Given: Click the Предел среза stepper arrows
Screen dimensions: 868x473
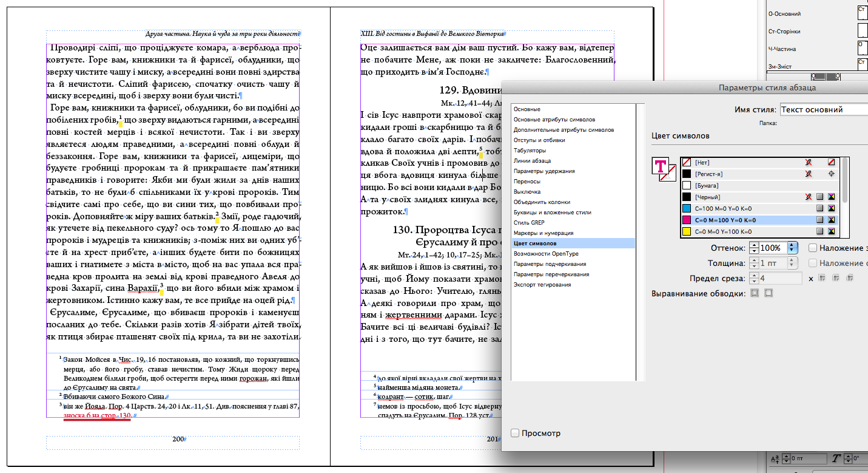Looking at the screenshot, I should pos(755,278).
